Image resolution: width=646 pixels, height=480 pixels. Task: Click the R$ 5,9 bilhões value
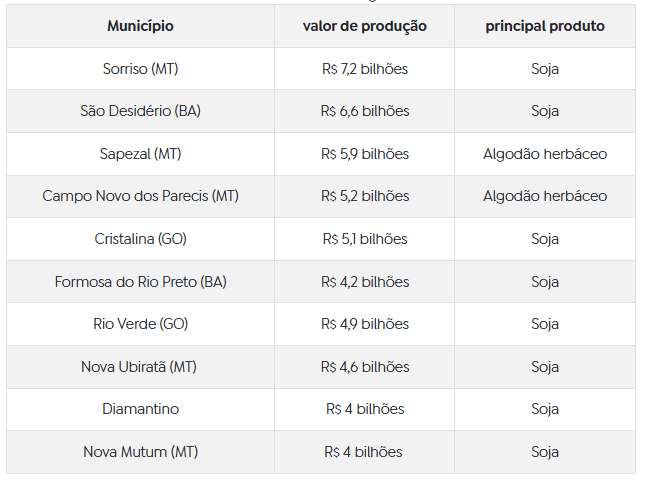tap(365, 154)
